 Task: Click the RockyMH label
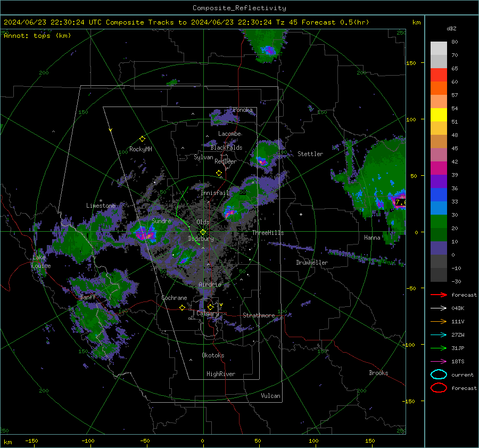pos(141,149)
